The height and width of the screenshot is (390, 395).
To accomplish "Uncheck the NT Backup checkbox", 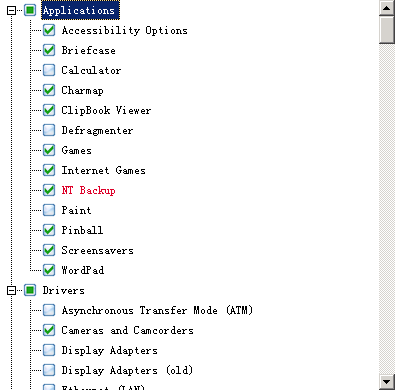I will (49, 190).
